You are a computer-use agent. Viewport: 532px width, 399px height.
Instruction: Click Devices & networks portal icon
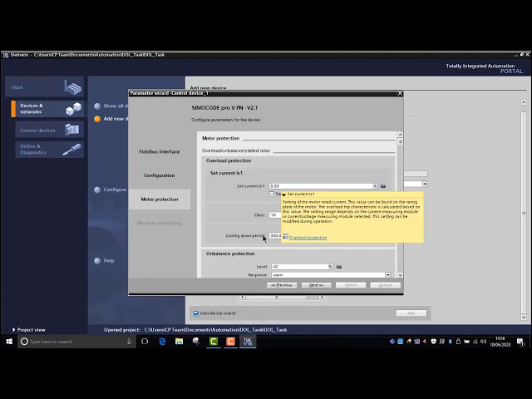click(x=74, y=109)
